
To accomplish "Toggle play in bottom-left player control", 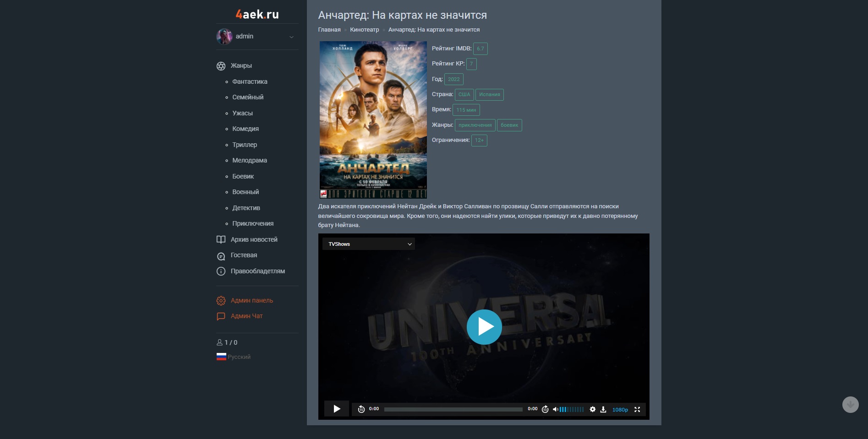I will (337, 409).
